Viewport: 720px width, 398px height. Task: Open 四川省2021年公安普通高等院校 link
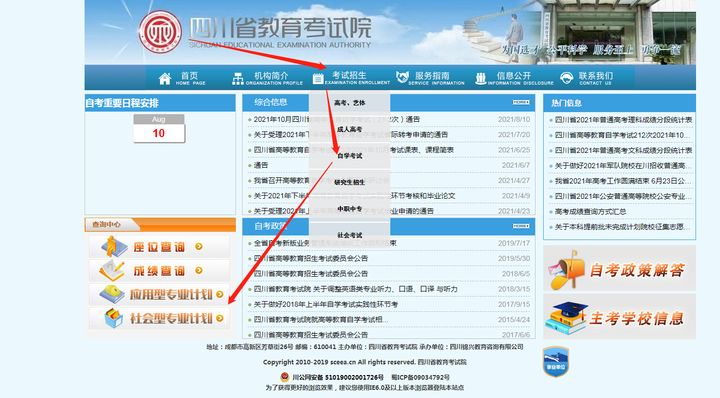(x=623, y=196)
